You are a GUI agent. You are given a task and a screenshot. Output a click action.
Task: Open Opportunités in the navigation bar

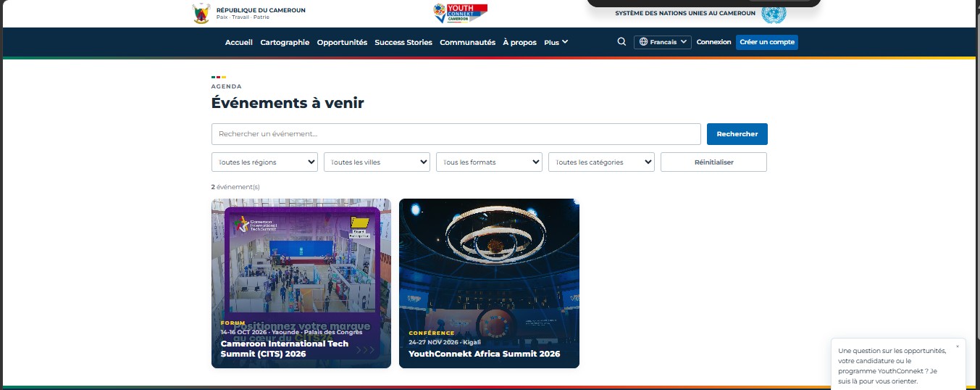342,42
